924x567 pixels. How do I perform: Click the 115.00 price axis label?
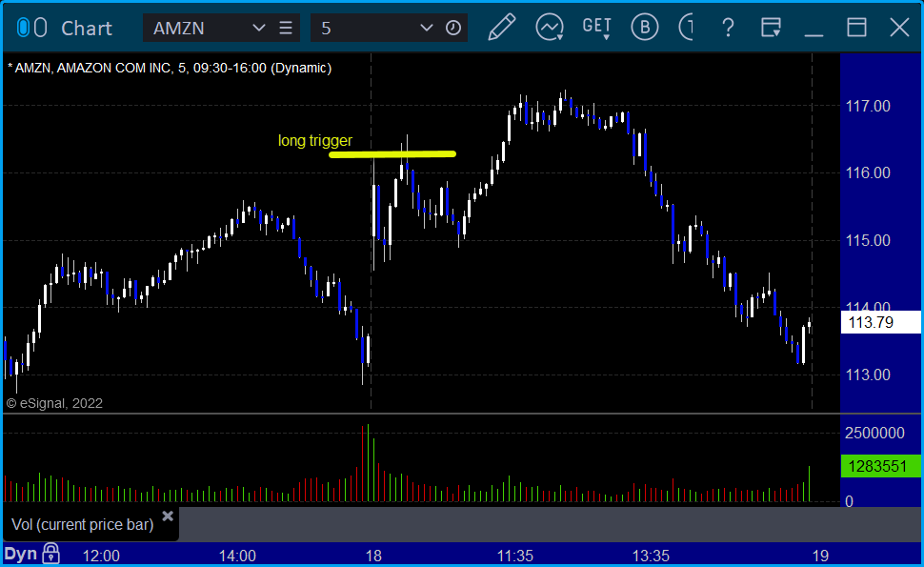pyautogui.click(x=868, y=240)
